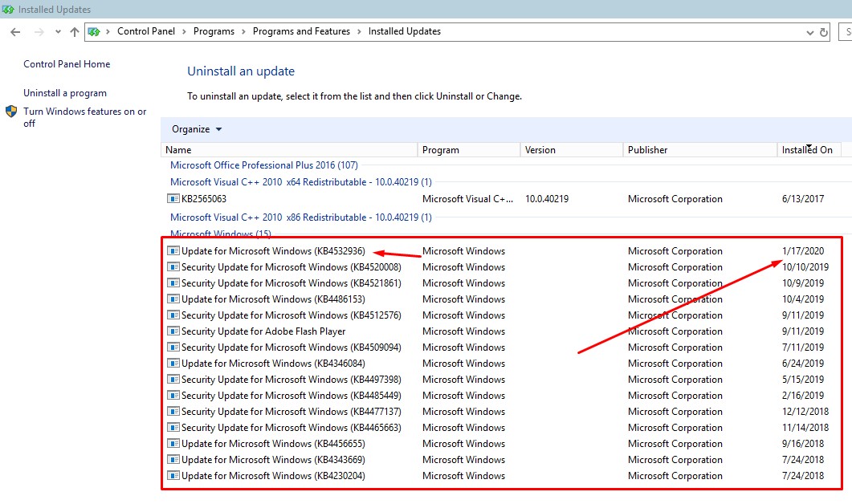
Task: Click icon of KB4465663 security update
Action: coord(173,428)
